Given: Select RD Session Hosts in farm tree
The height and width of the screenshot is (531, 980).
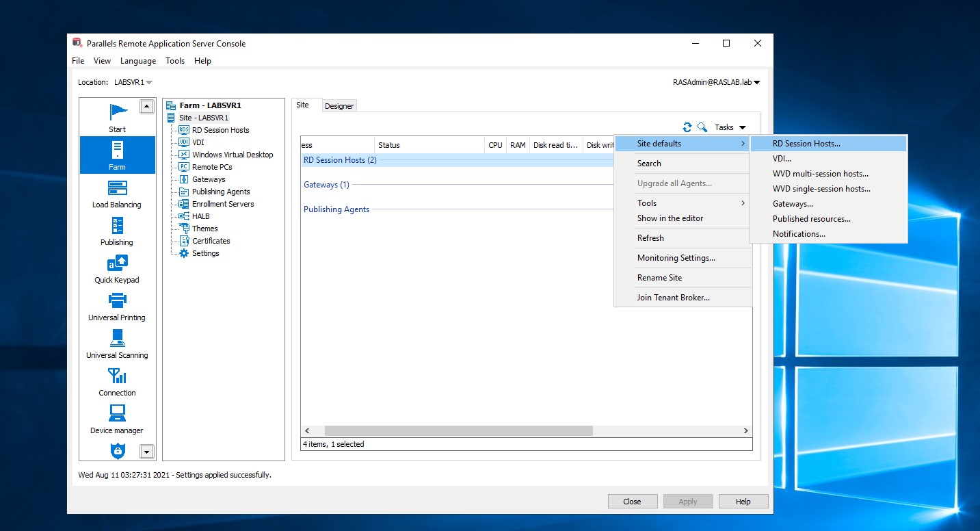Looking at the screenshot, I should (220, 130).
